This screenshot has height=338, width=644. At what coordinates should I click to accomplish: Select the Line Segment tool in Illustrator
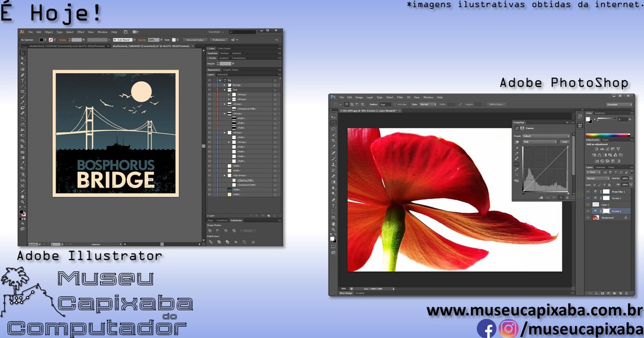(23, 86)
